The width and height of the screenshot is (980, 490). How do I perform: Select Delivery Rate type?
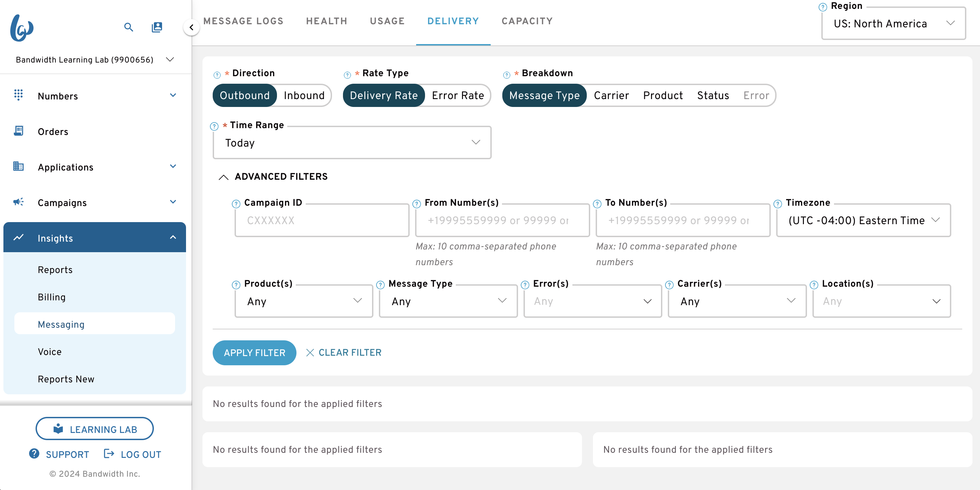click(x=383, y=95)
